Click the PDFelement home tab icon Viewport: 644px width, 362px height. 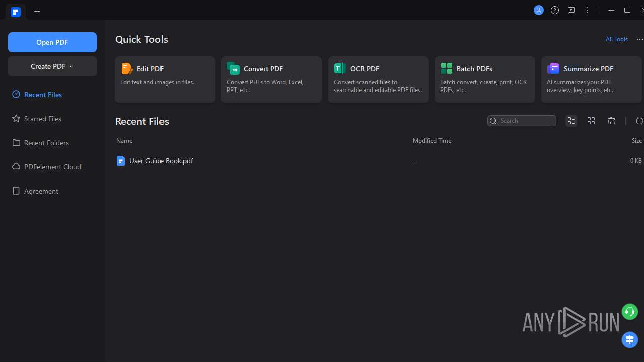[x=16, y=12]
